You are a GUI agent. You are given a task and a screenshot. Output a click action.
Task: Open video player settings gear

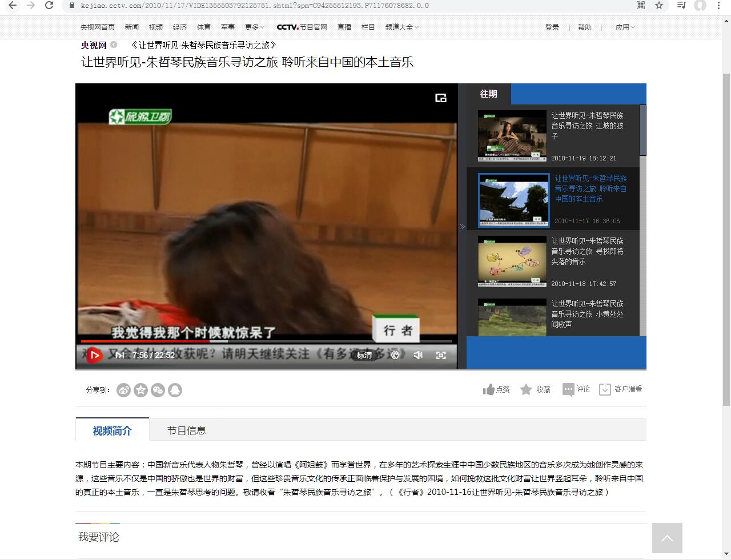pyautogui.click(x=395, y=355)
